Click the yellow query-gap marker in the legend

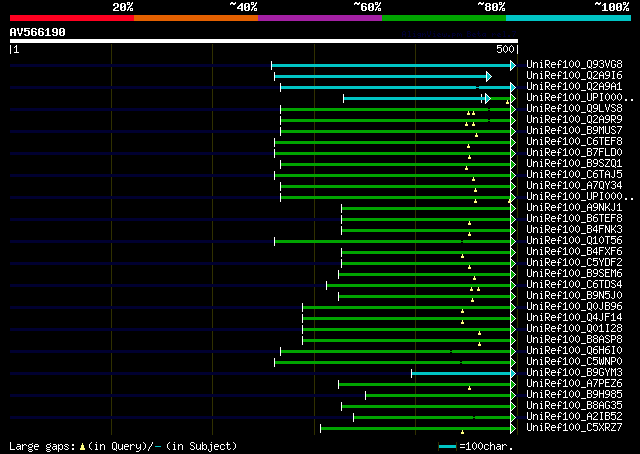82,447
